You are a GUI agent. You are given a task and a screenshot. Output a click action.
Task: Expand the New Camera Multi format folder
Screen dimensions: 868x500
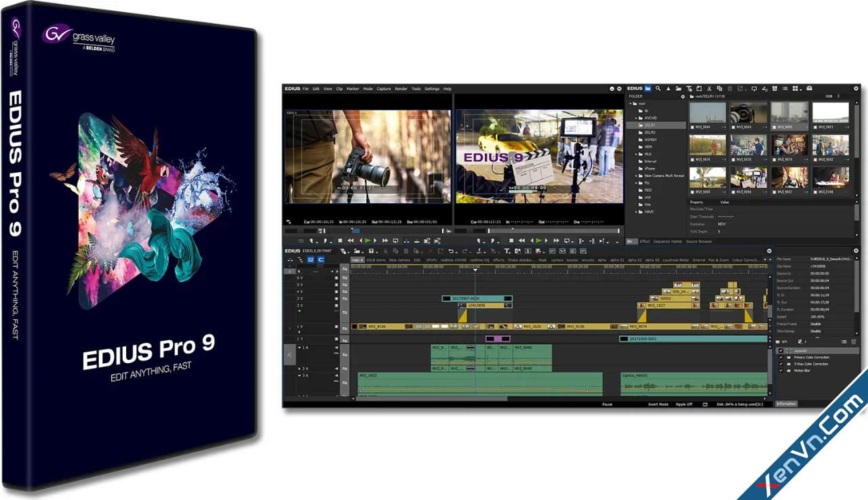637,175
